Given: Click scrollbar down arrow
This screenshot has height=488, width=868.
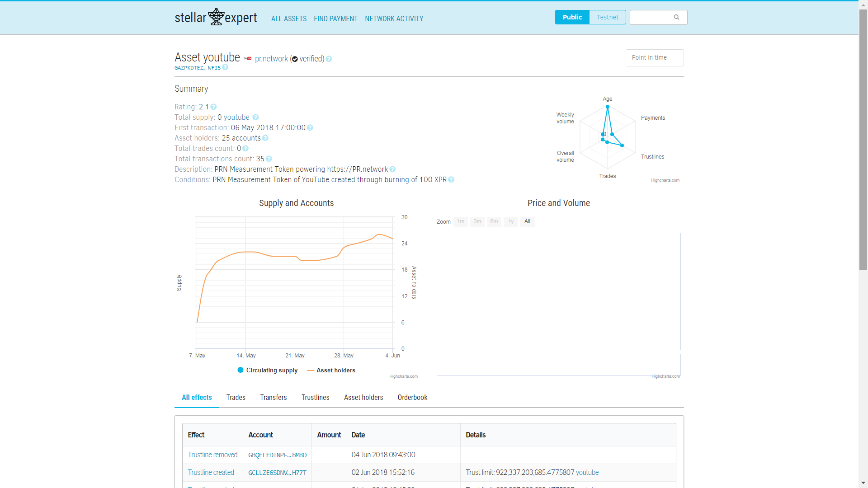Looking at the screenshot, I should coord(863,483).
